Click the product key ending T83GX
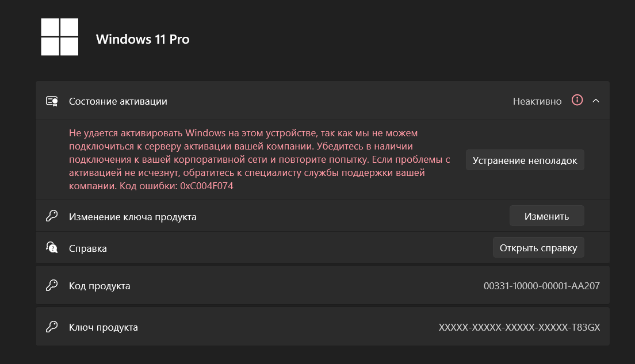The height and width of the screenshot is (364, 635). 519,327
